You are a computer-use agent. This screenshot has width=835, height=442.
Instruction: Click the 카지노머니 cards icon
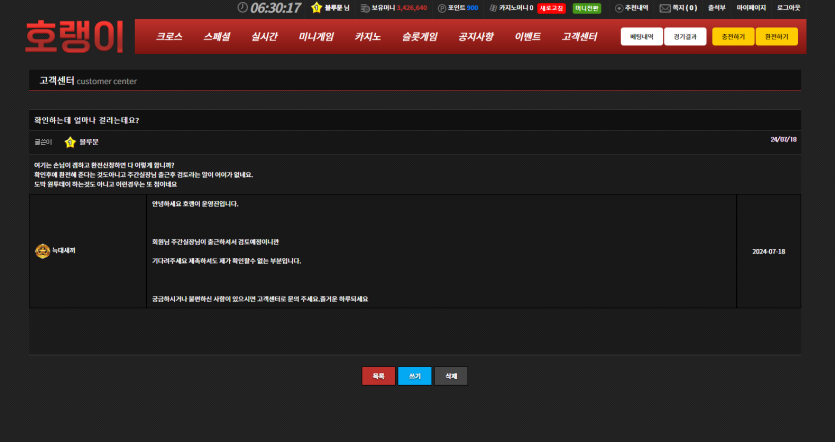tap(493, 8)
